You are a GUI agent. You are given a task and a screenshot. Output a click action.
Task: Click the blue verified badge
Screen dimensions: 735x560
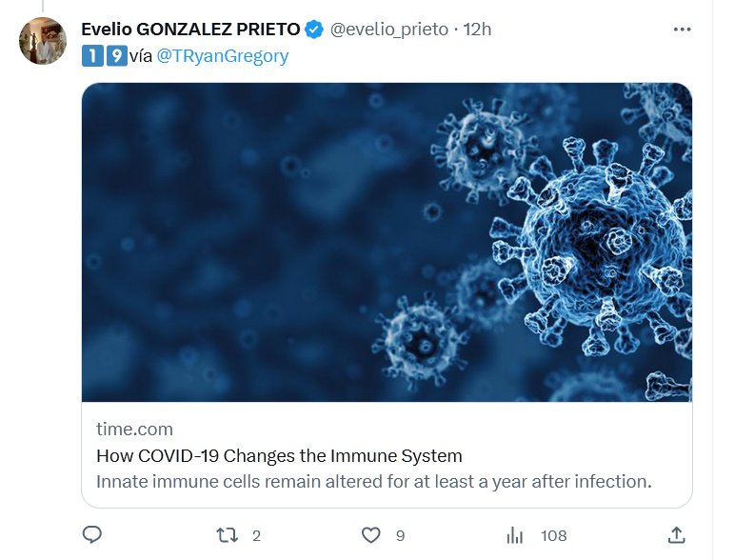pos(314,30)
